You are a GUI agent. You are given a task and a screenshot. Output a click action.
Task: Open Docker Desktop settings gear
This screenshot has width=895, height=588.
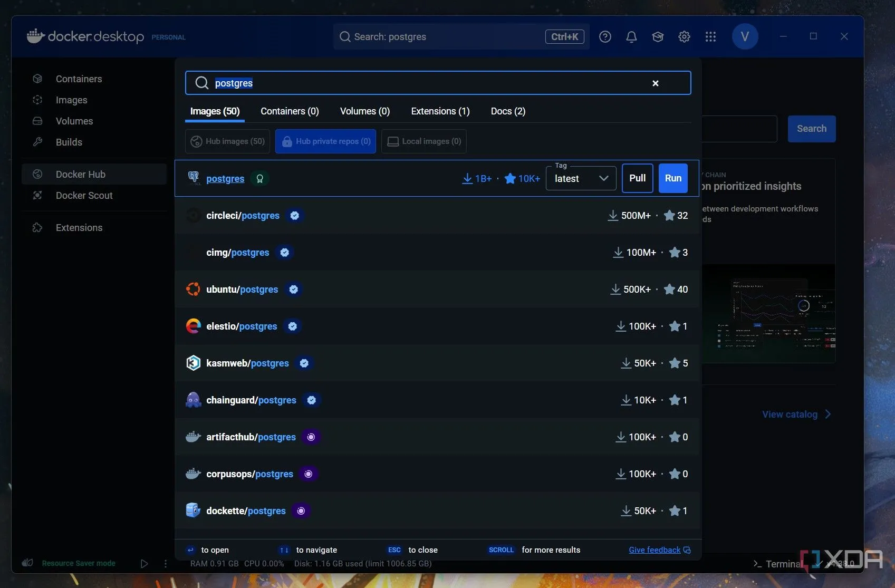pyautogui.click(x=684, y=36)
